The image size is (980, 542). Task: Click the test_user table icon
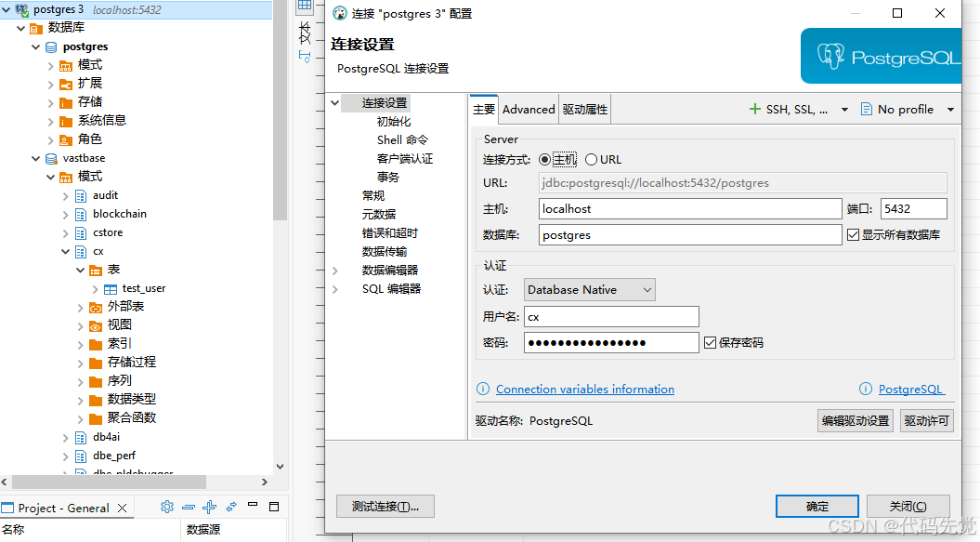pos(111,289)
